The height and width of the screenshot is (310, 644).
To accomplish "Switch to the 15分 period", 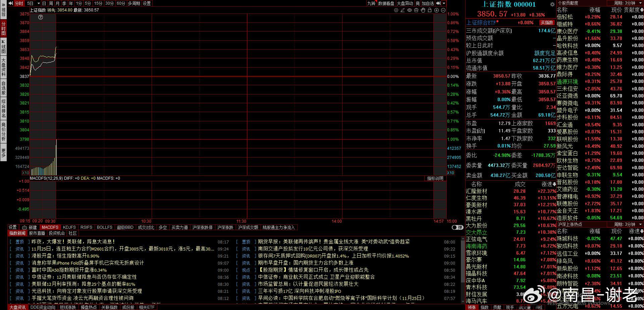I will pos(98,3).
